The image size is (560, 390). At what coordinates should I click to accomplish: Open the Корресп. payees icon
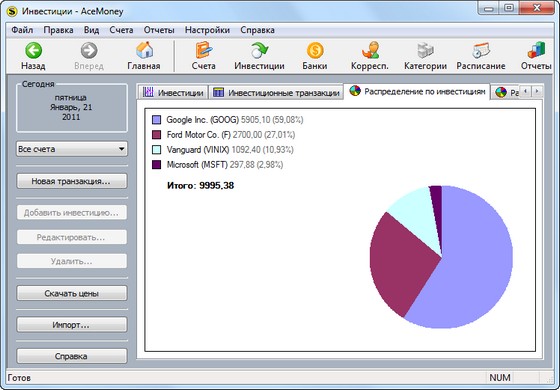coord(370,50)
